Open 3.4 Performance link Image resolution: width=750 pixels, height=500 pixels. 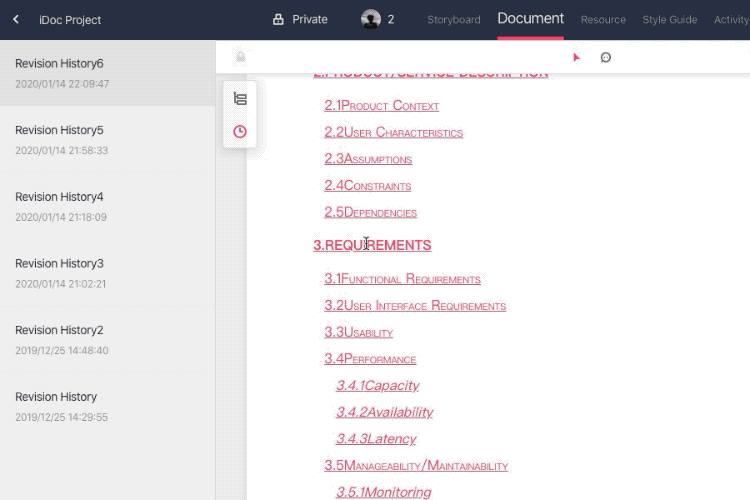pyautogui.click(x=370, y=359)
